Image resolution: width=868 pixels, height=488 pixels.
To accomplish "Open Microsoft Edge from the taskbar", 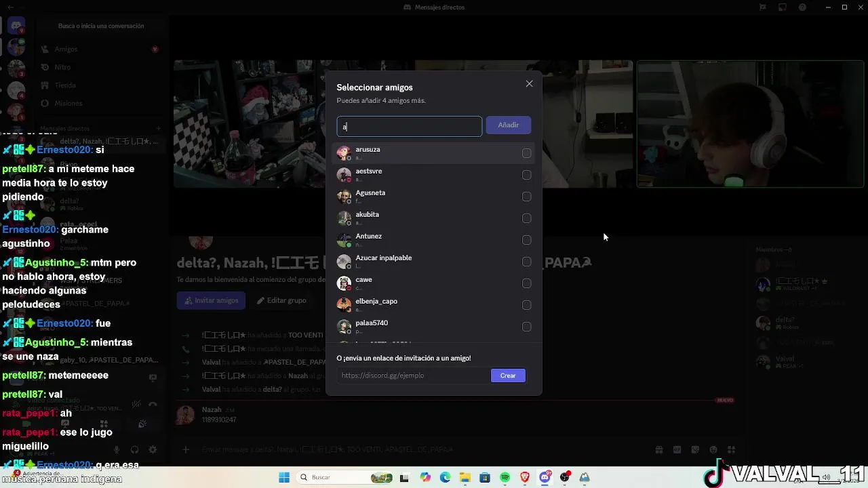I will [445, 477].
